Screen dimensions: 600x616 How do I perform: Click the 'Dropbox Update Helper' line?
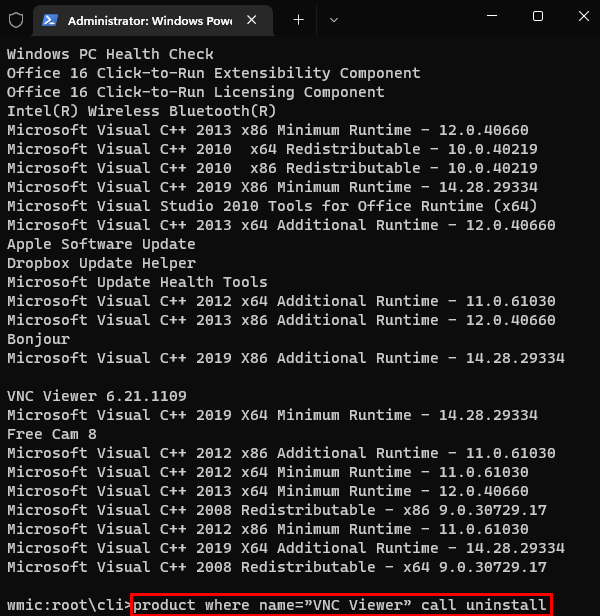coord(101,263)
